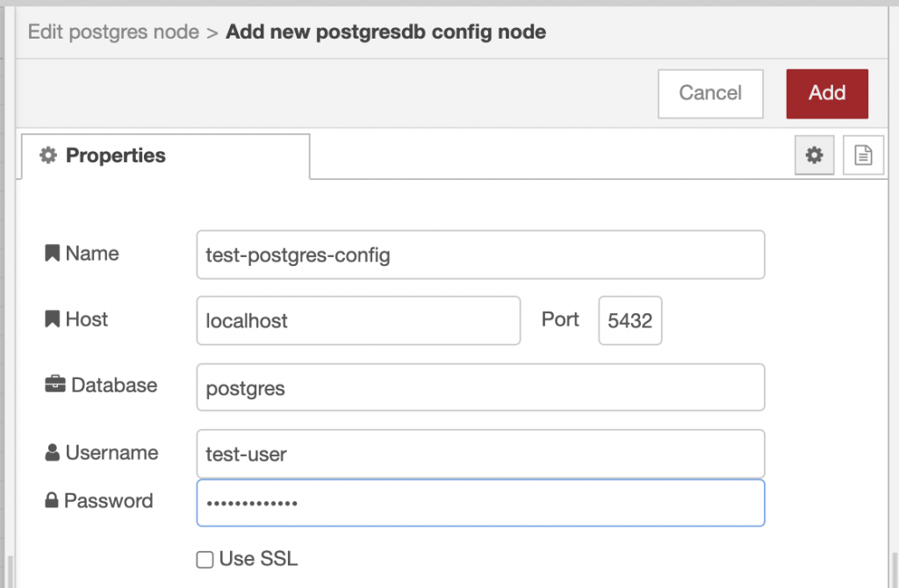Open the node settings gear icon top right

coord(814,155)
